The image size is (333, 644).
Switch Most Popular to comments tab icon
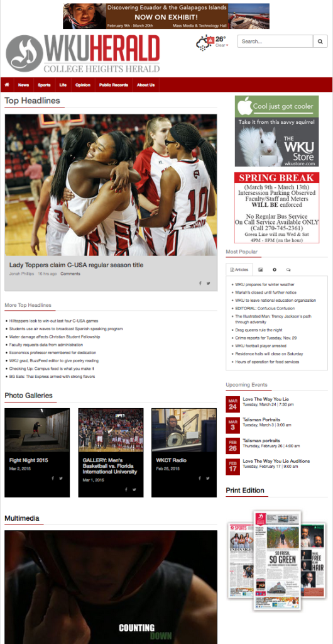point(288,270)
